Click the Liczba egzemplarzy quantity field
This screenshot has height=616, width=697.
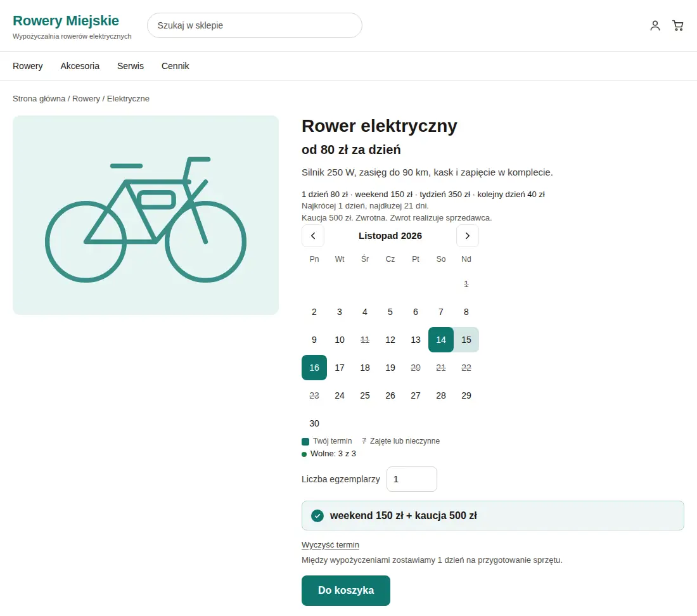412,479
